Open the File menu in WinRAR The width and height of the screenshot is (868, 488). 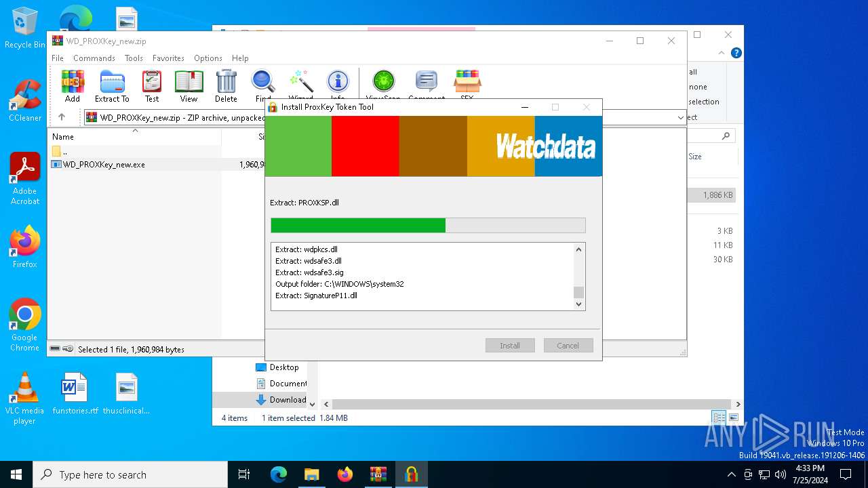[58, 58]
